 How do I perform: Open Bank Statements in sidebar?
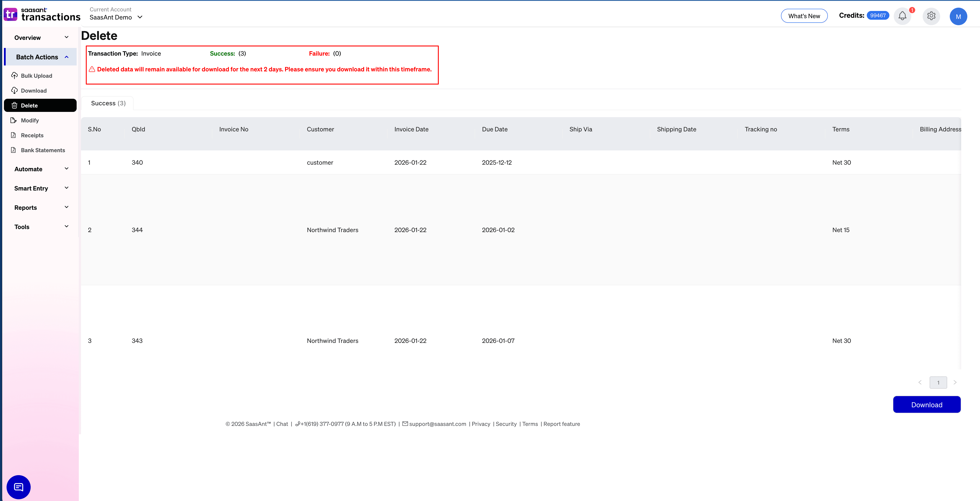(43, 150)
